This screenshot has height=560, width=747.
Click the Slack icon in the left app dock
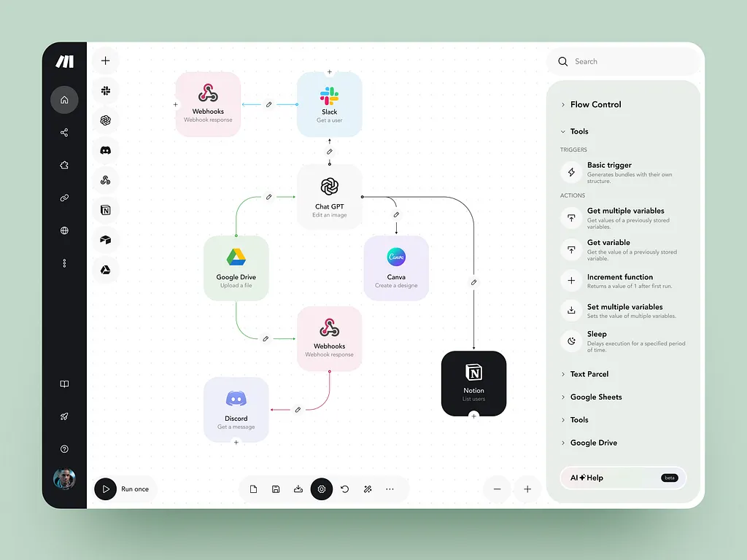point(105,91)
